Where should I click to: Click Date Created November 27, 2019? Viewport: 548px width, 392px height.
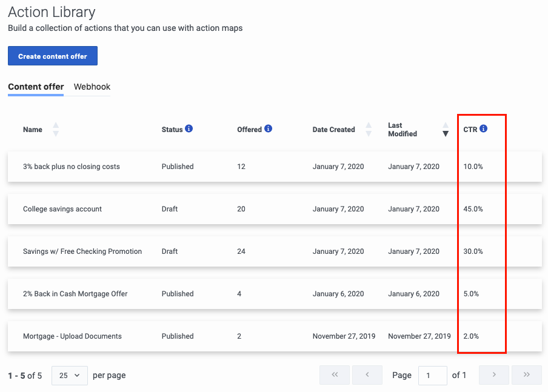[344, 336]
